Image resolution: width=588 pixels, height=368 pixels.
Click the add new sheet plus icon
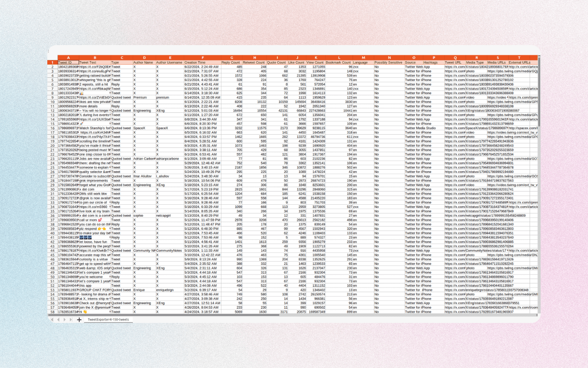tap(79, 319)
